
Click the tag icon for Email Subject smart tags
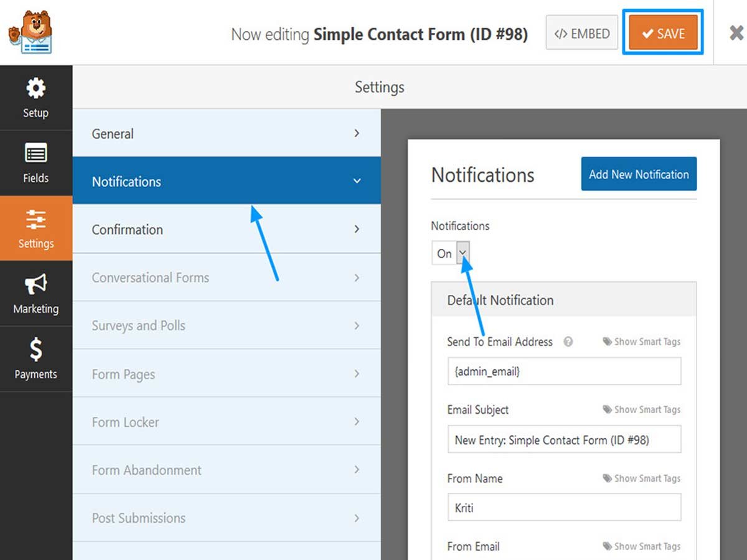coord(607,409)
